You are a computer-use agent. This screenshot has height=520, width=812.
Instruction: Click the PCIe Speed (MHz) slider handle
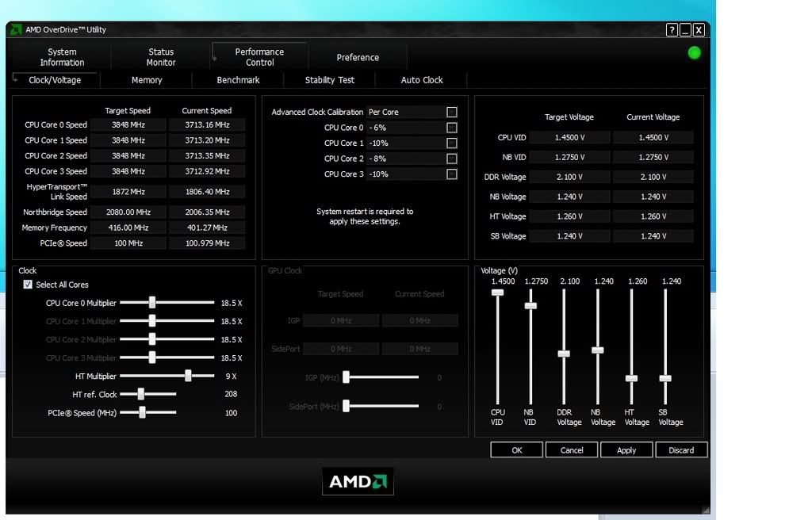[x=143, y=412]
